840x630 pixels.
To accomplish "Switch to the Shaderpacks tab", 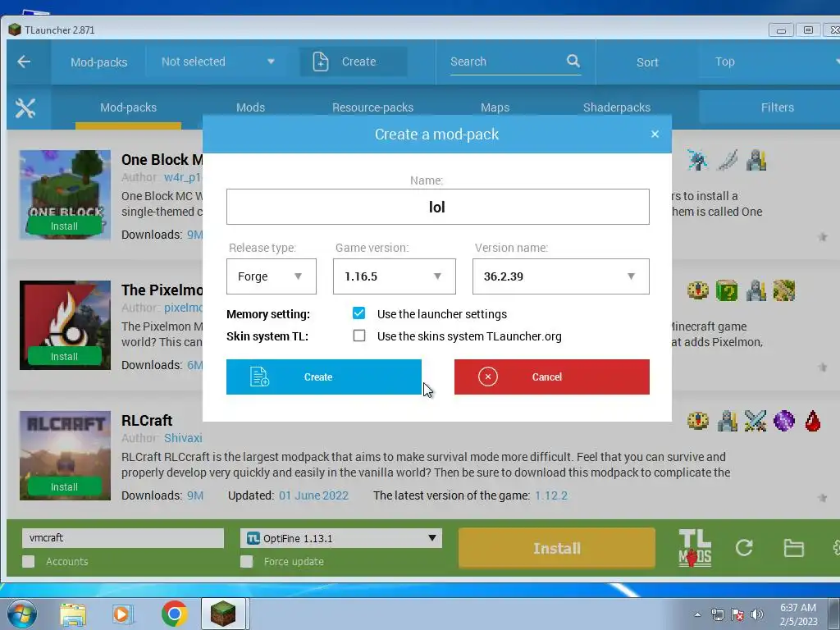I will (x=617, y=107).
